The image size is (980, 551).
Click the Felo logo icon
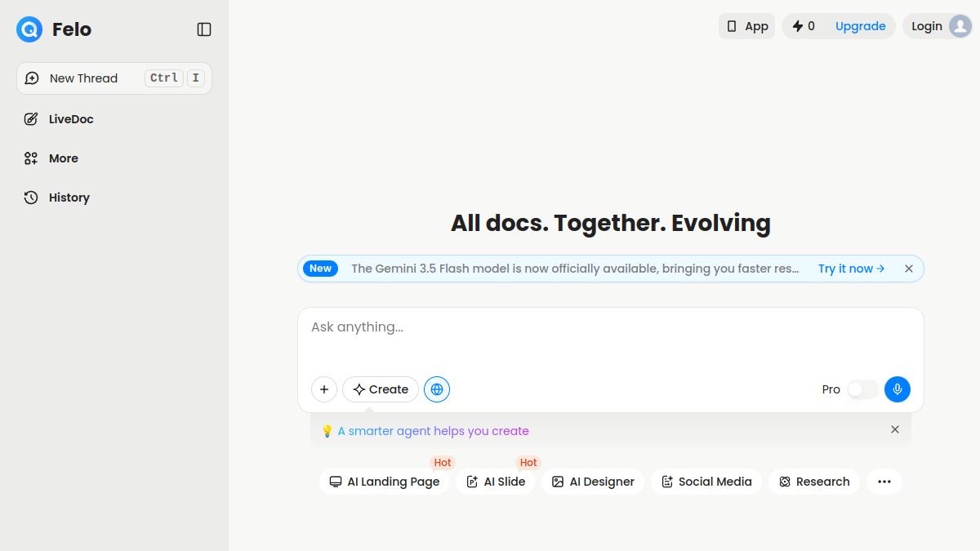[x=29, y=29]
